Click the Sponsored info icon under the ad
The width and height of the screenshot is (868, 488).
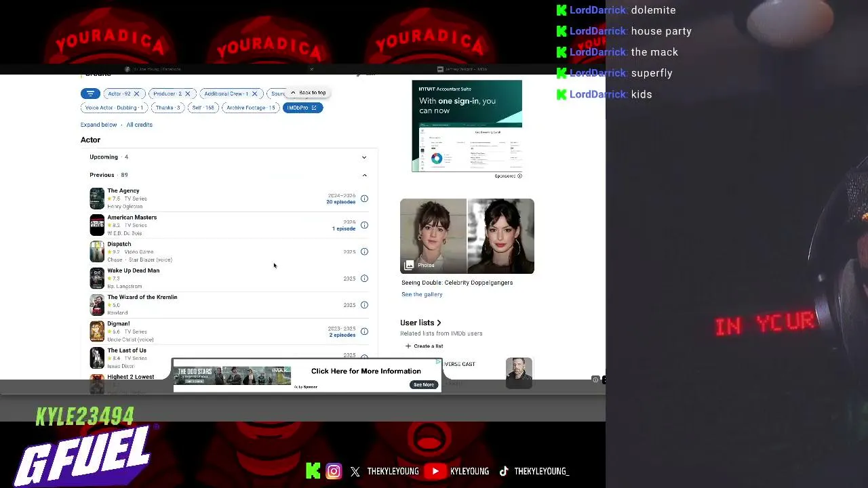(x=520, y=176)
